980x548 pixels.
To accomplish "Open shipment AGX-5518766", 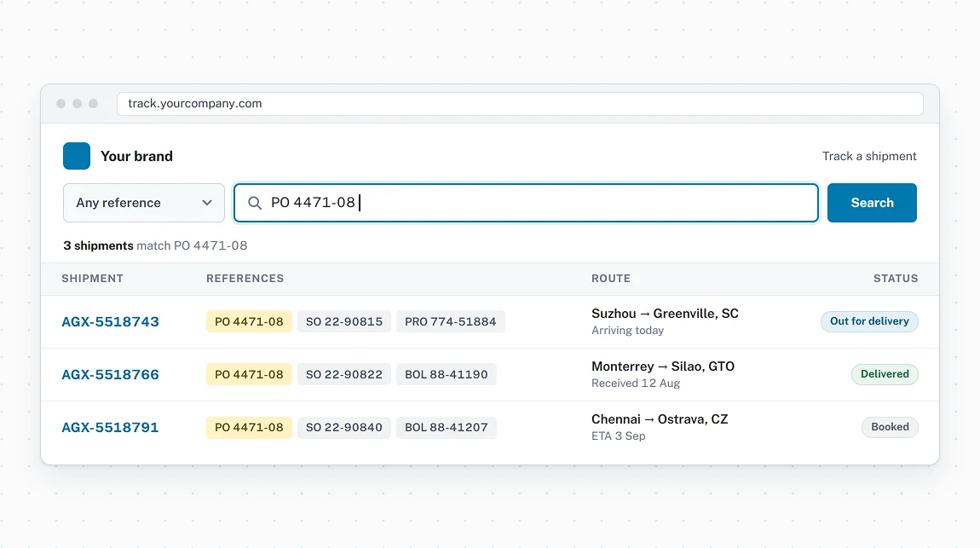I will [x=110, y=374].
